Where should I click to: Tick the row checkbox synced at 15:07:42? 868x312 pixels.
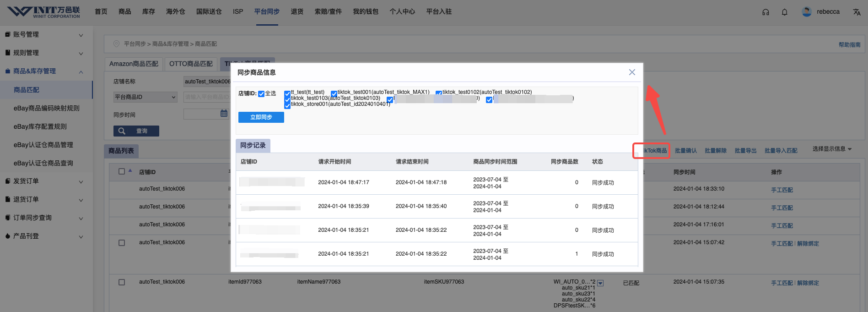pyautogui.click(x=122, y=243)
